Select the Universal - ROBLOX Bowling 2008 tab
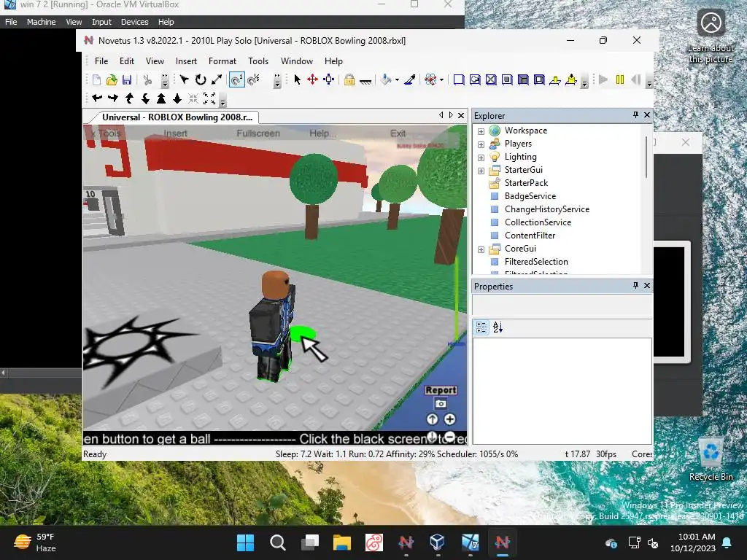Viewport: 747px width, 560px height. pyautogui.click(x=177, y=117)
